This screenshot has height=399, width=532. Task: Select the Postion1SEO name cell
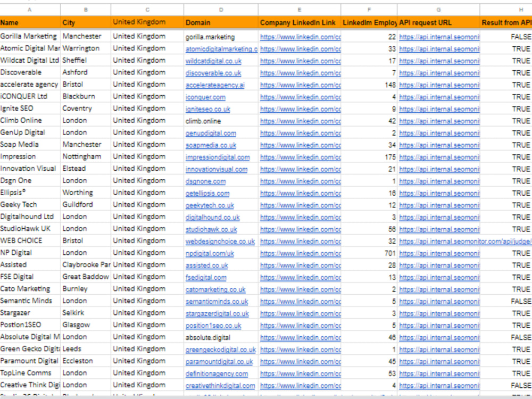[x=30, y=325]
